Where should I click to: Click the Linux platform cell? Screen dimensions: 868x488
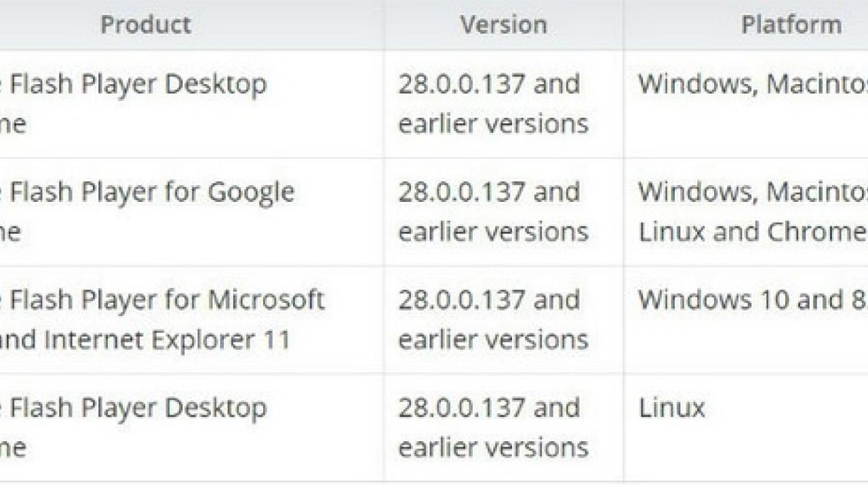pos(746,427)
